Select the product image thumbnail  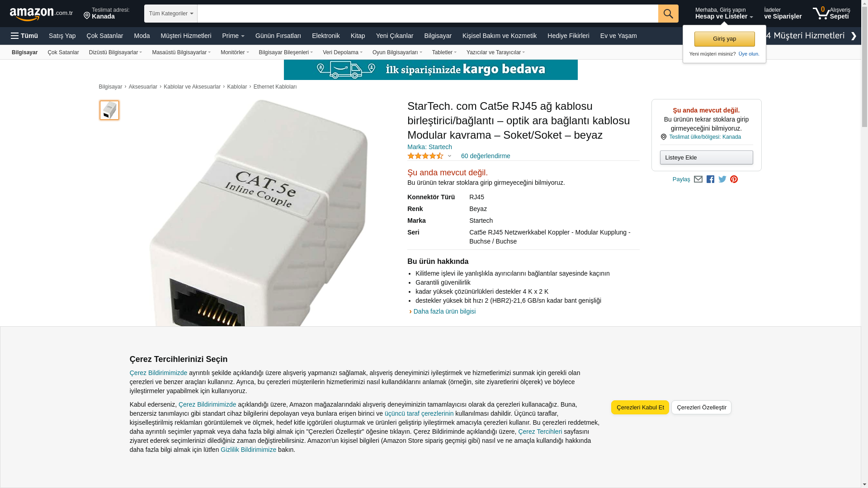tap(109, 110)
